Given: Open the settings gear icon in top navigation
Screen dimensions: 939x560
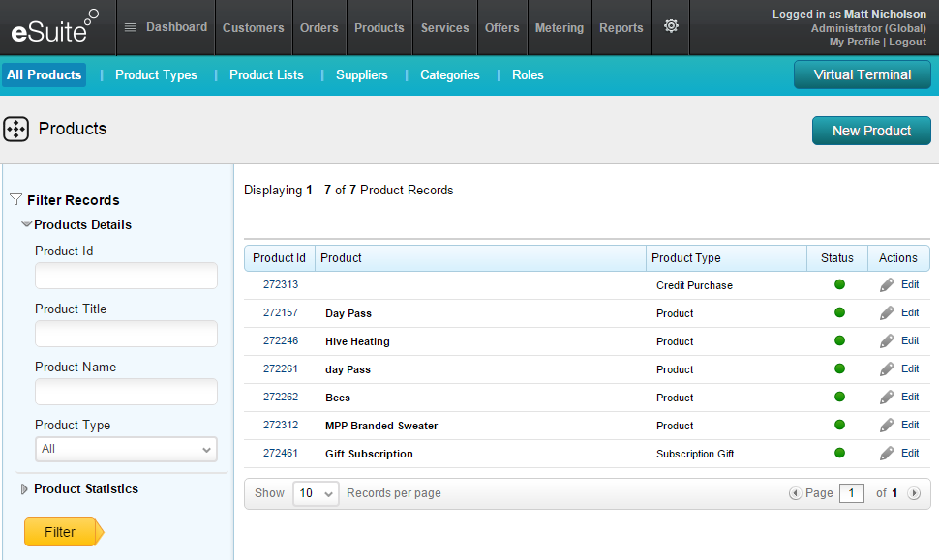Looking at the screenshot, I should pyautogui.click(x=671, y=27).
